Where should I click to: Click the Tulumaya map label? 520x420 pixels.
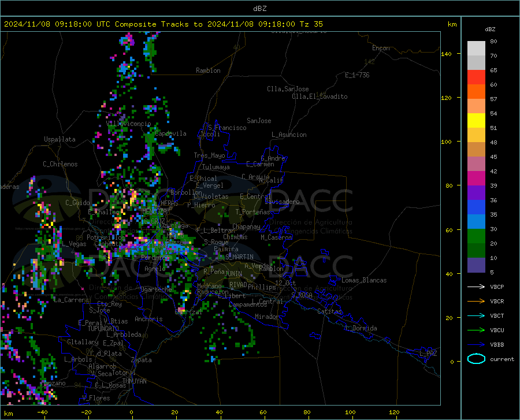pos(216,167)
